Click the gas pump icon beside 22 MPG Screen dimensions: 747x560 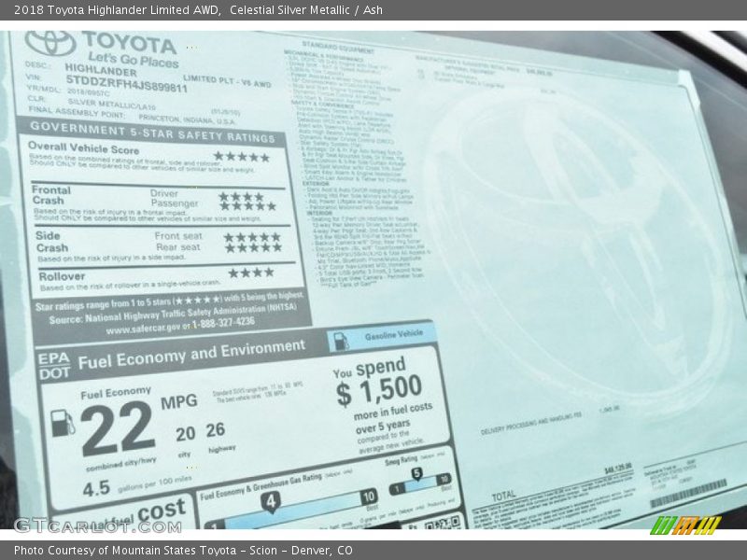click(63, 423)
